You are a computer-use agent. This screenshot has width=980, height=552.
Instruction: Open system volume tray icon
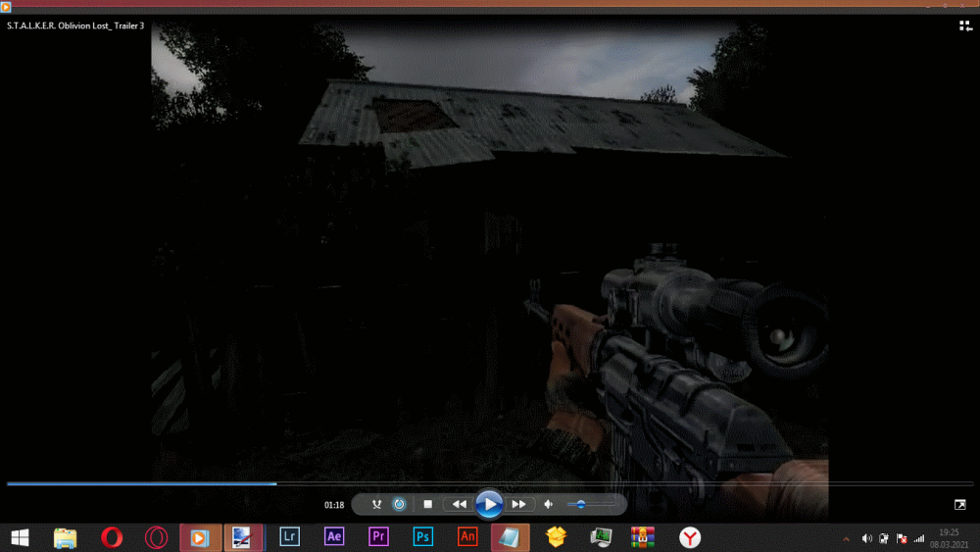(x=866, y=539)
